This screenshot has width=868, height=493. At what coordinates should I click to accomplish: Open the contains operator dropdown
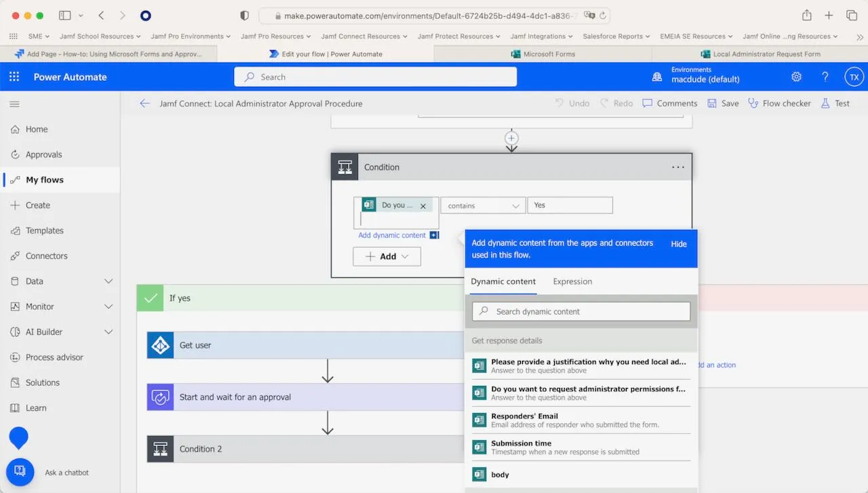click(482, 205)
